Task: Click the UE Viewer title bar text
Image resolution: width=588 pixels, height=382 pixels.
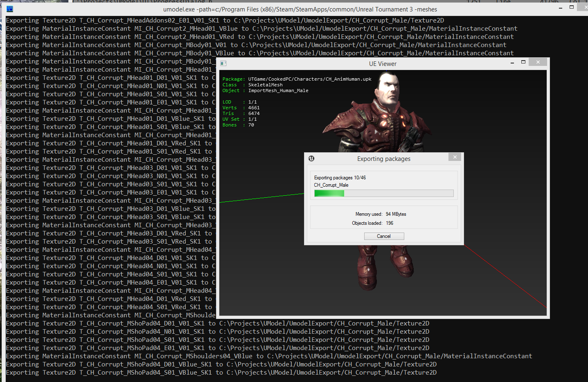Action: click(383, 64)
